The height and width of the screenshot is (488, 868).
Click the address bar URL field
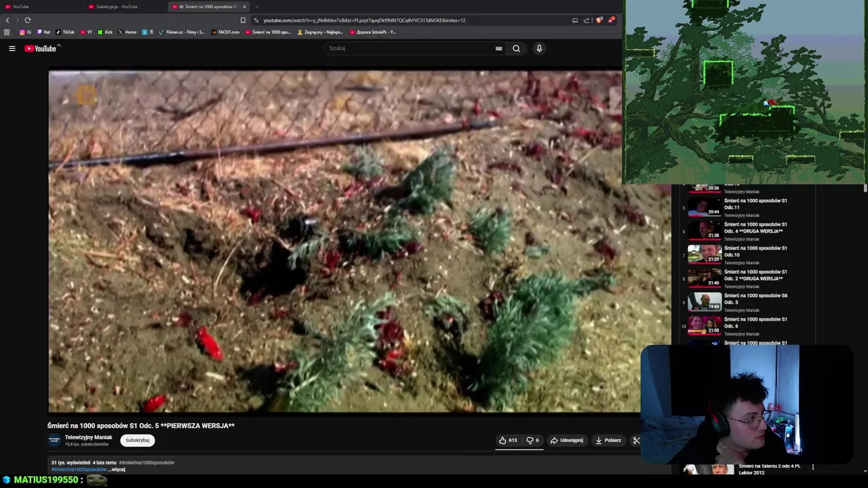(414, 20)
